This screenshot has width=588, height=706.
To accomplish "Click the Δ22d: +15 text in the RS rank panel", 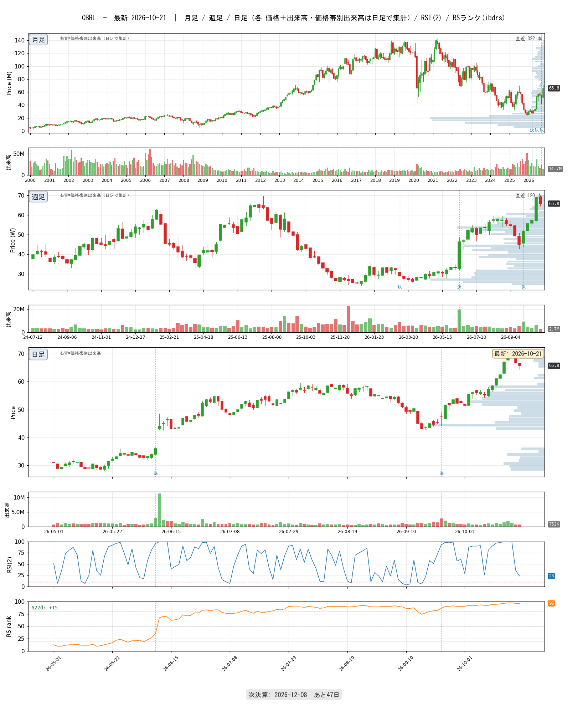I will coord(45,608).
